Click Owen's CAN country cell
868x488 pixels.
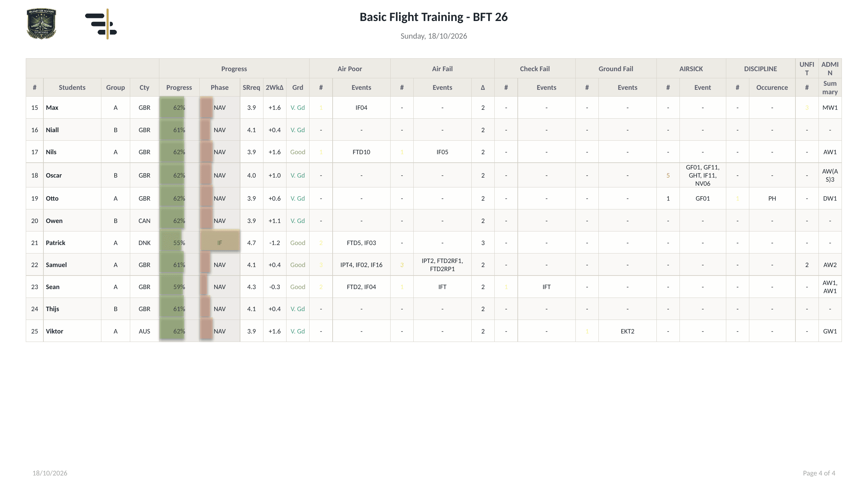click(x=144, y=221)
